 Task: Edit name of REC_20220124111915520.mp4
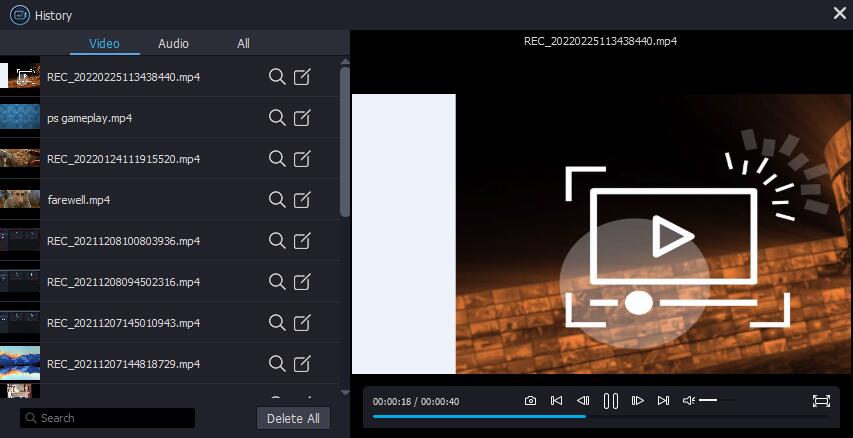(302, 158)
